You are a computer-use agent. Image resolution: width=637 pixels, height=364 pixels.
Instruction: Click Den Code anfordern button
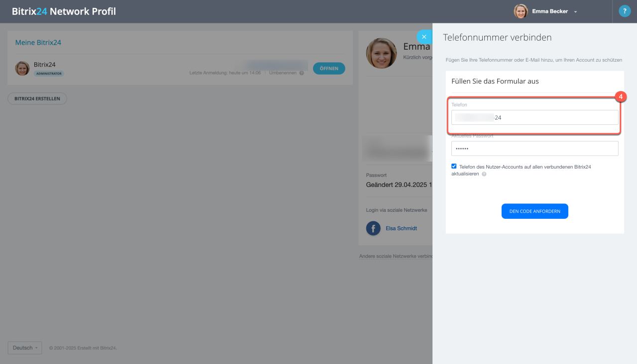[534, 211]
